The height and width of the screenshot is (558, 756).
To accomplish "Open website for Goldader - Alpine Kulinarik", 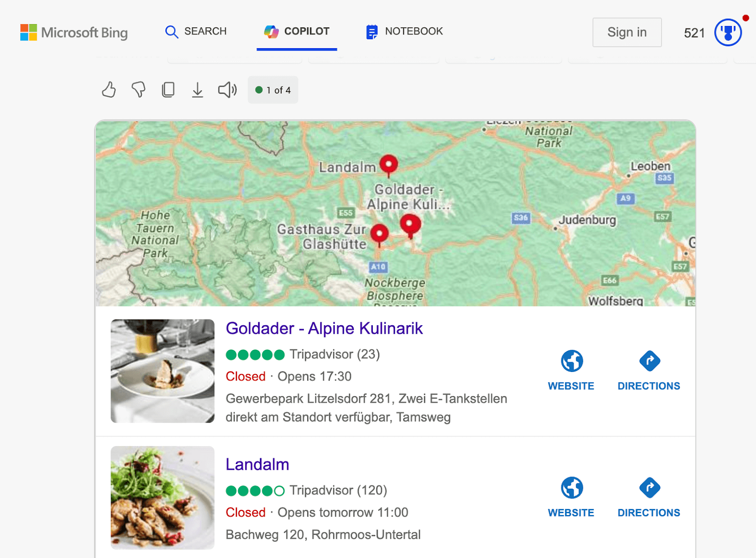I will [571, 371].
